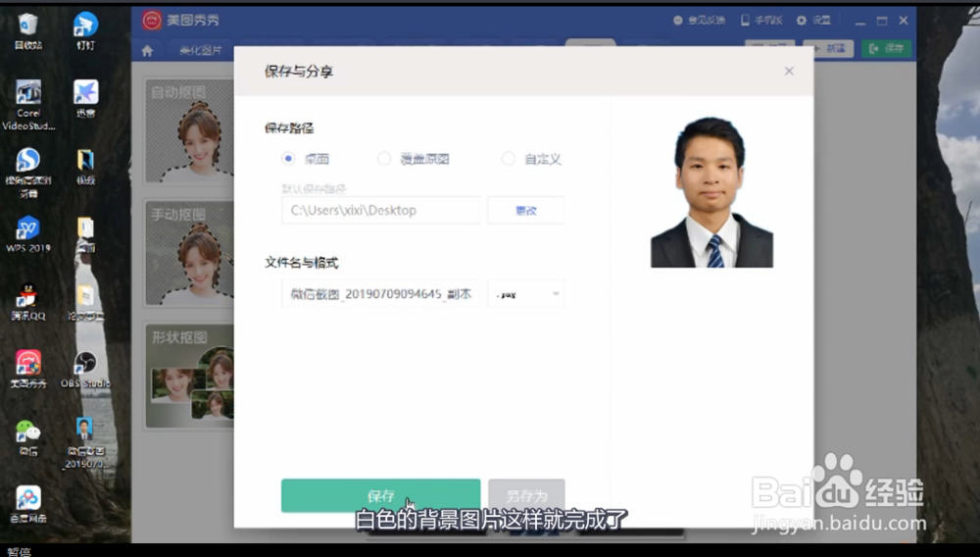Open the Tencent QQ desktop icon
980x557 pixels.
point(28,301)
